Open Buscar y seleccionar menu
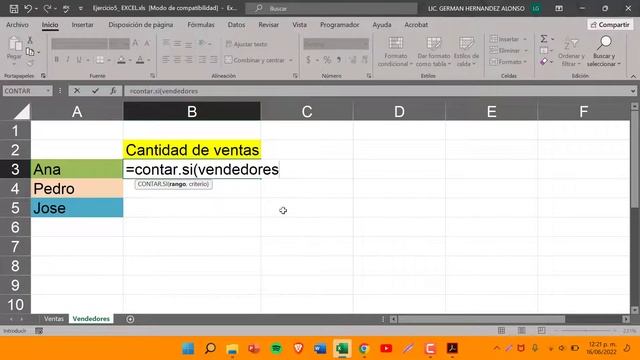This screenshot has width=640, height=360. 604,51
